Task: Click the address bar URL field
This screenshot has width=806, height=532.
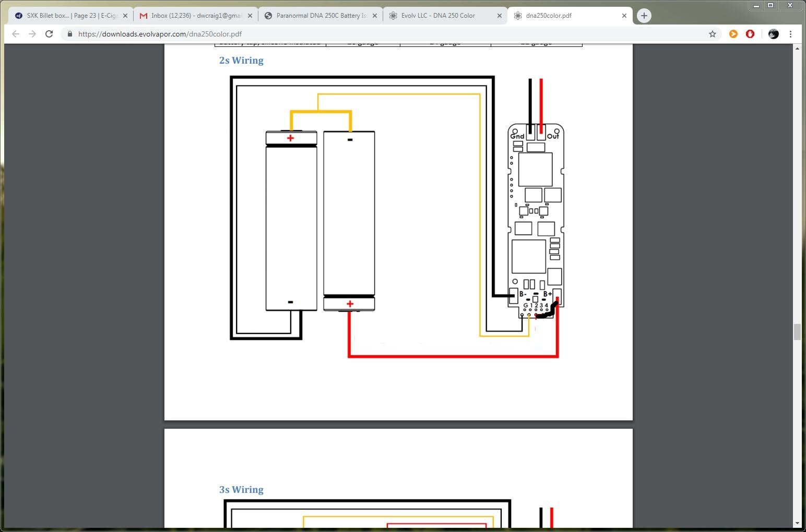Action: click(365, 34)
